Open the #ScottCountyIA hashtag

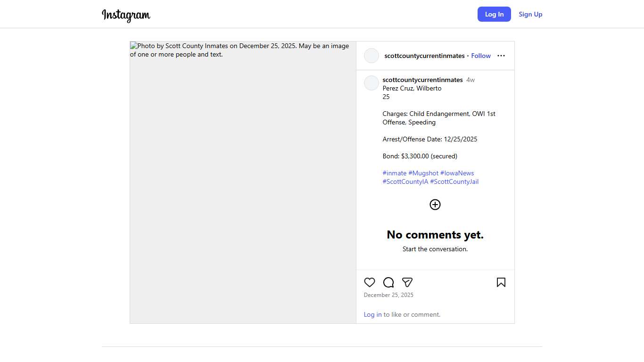click(405, 181)
